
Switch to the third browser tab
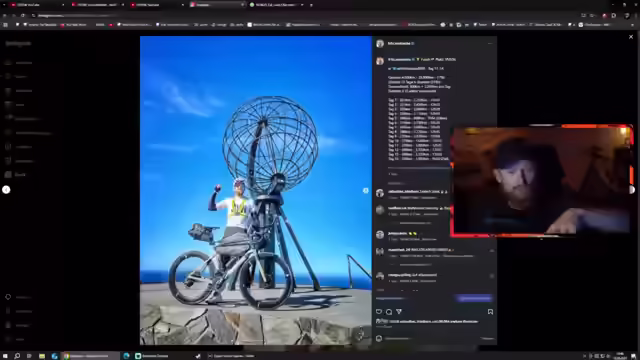tap(157, 5)
